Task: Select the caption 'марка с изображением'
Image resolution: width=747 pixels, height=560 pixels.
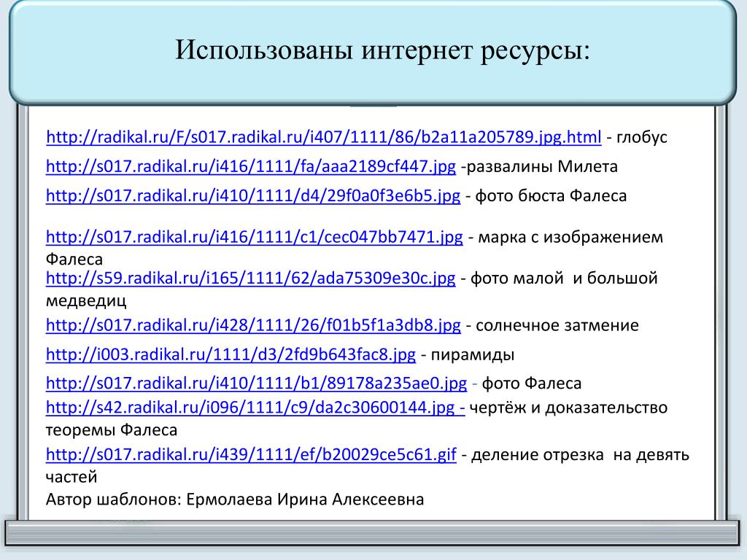Action: coord(570,237)
